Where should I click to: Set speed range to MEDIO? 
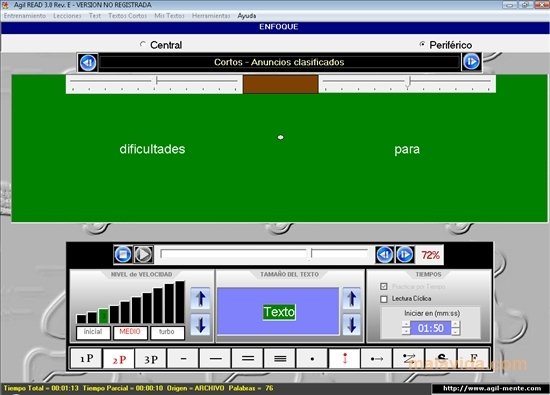tap(130, 332)
